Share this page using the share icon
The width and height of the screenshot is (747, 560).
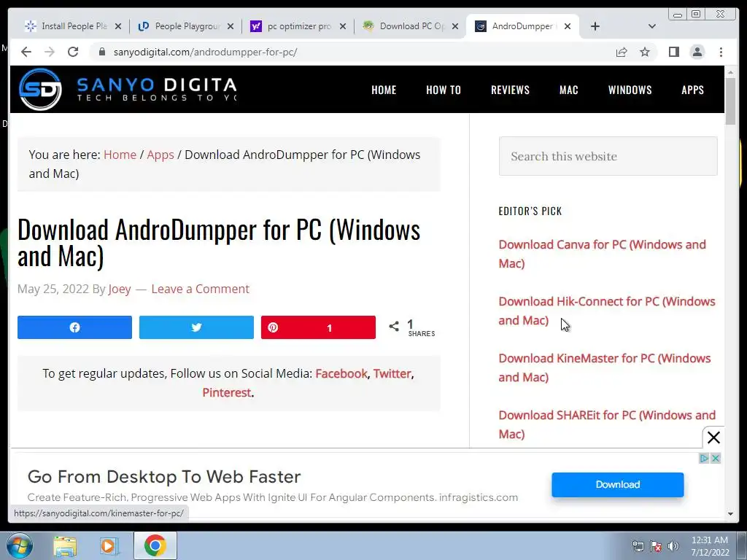point(622,52)
